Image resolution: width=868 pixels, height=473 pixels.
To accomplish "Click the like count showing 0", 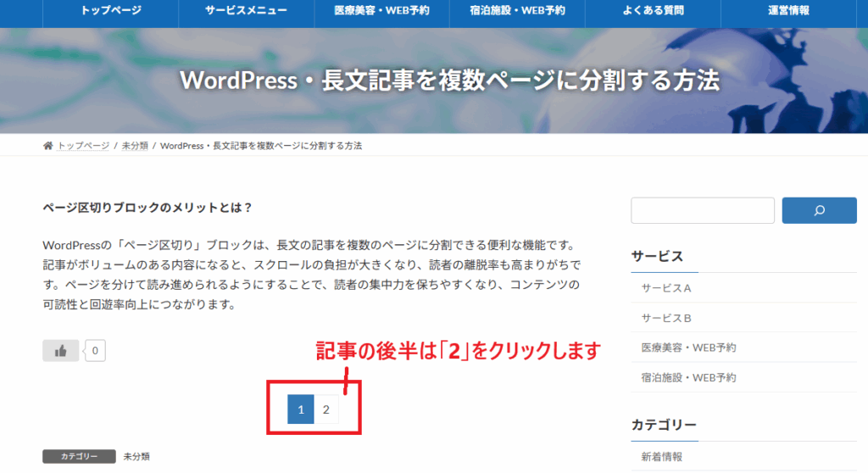I will 95,351.
